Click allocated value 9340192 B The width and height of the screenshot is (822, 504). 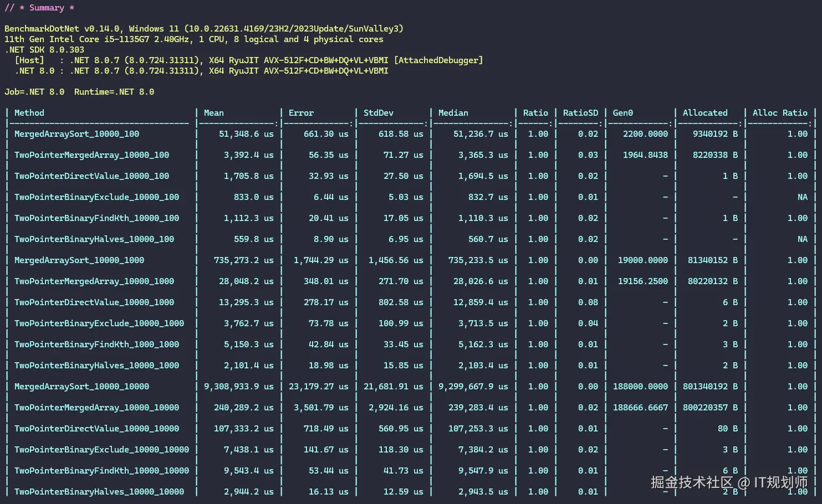pyautogui.click(x=716, y=134)
